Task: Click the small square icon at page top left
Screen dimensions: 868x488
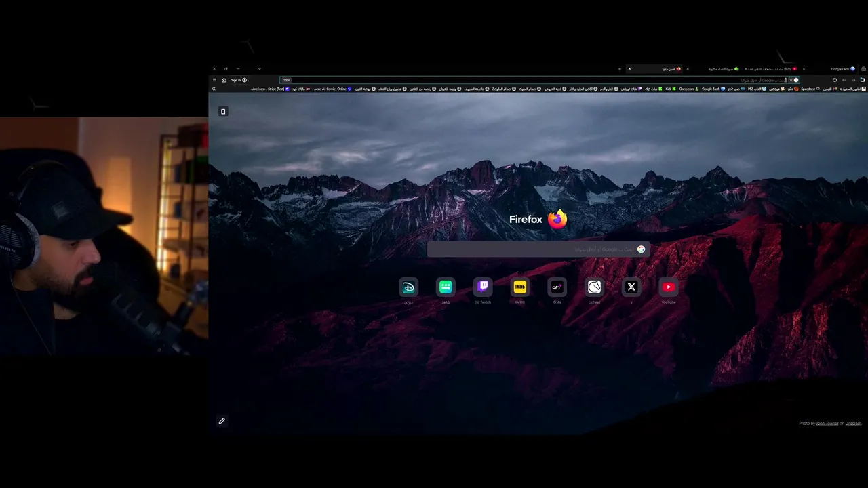Action: pyautogui.click(x=223, y=111)
